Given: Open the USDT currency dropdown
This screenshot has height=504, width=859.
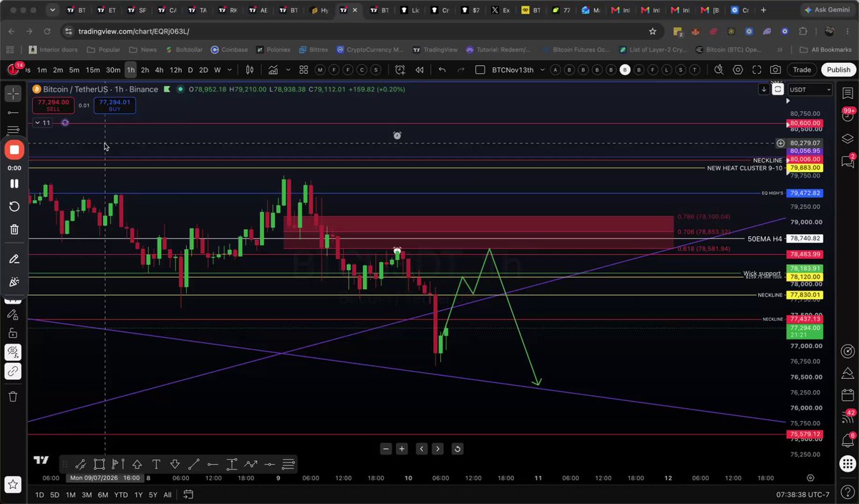Looking at the screenshot, I should coord(810,89).
